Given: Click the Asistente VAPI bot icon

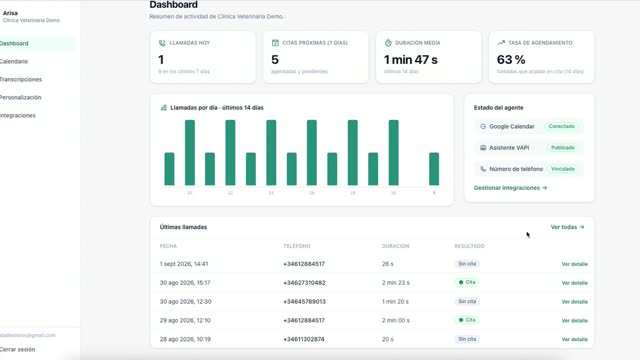Looking at the screenshot, I should coord(483,148).
